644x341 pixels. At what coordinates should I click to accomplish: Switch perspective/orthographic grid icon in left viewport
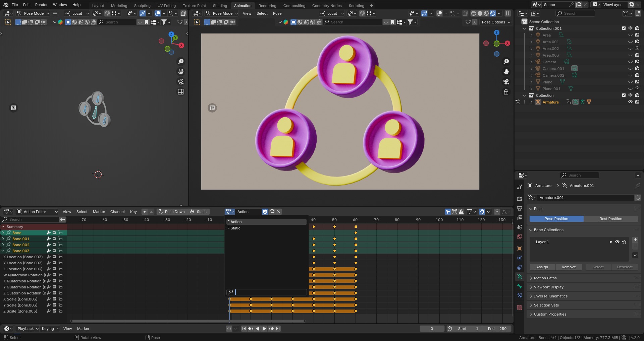(181, 92)
